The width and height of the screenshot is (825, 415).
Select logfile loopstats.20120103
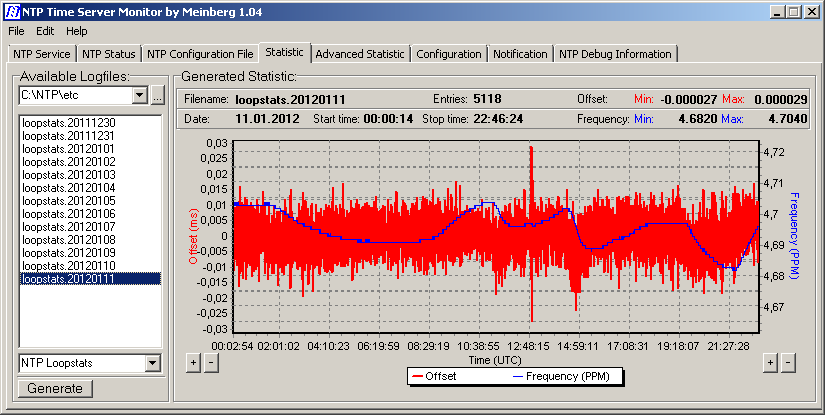(90, 175)
